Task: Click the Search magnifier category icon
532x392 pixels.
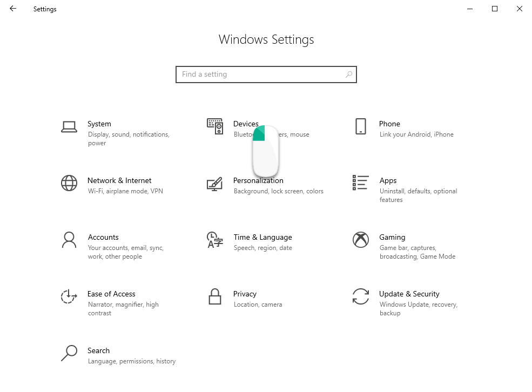Action: [x=69, y=353]
